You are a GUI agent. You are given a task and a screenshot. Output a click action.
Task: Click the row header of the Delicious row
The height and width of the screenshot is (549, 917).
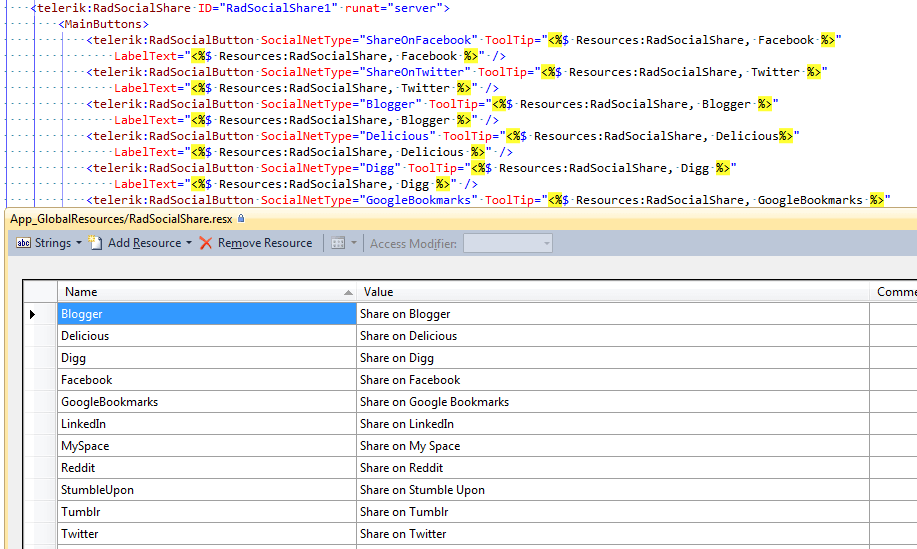coord(40,336)
